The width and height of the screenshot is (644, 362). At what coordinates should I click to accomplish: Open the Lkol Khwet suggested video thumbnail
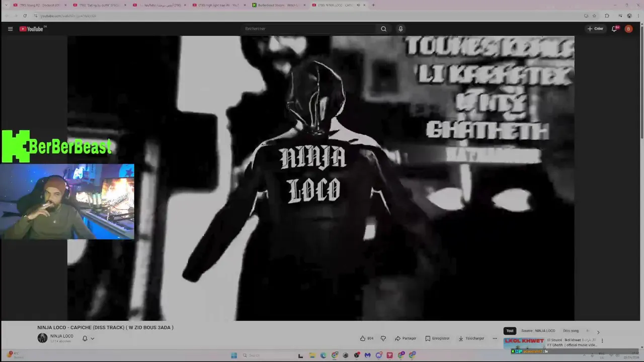[524, 343]
